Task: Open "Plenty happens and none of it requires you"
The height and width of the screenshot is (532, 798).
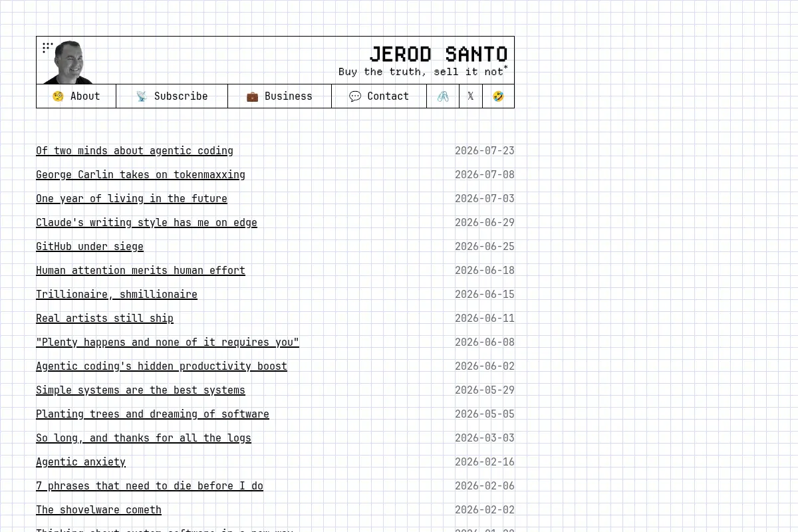Action: 168,342
